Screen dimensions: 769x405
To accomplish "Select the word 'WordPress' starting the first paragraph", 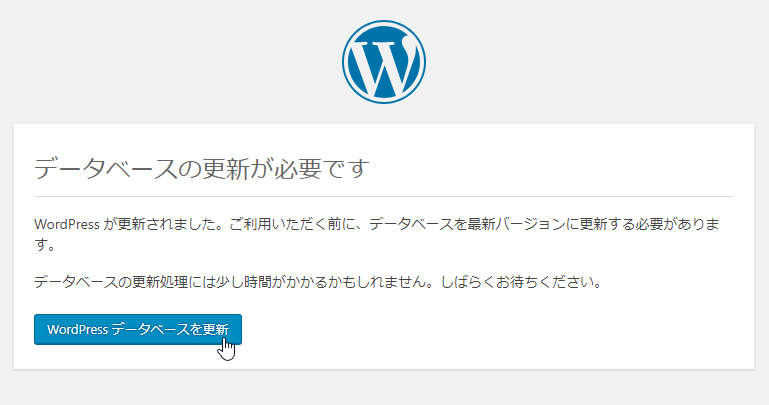I will click(67, 224).
